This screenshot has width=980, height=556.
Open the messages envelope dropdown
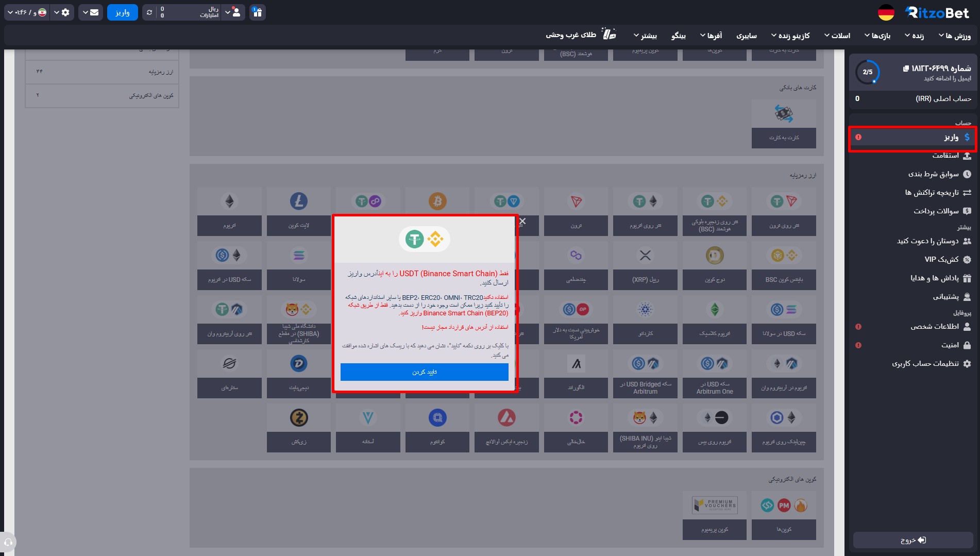pos(90,12)
